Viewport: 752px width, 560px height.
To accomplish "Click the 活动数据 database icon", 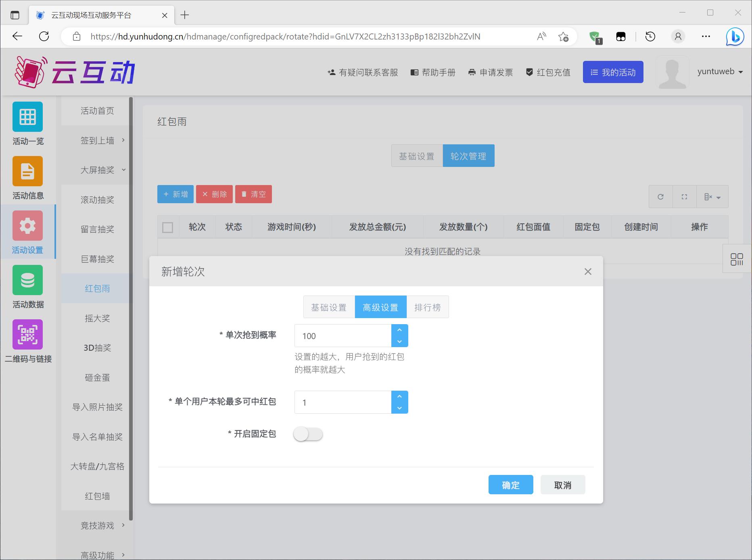I will [x=27, y=280].
